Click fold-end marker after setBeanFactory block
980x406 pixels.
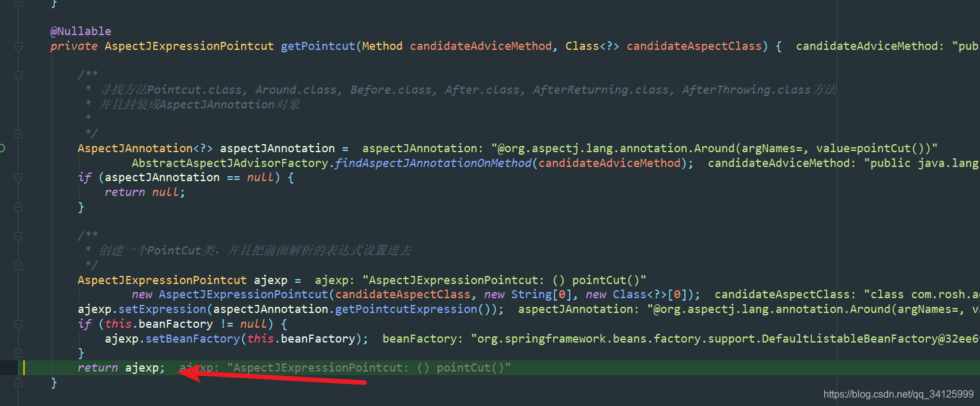[x=18, y=354]
